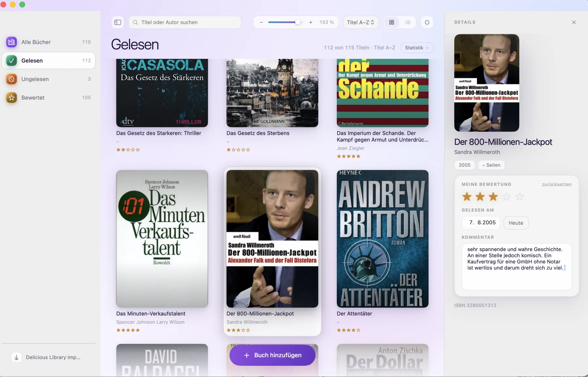588x377 pixels.
Task: Show the Bewertet books list
Action: (x=48, y=97)
